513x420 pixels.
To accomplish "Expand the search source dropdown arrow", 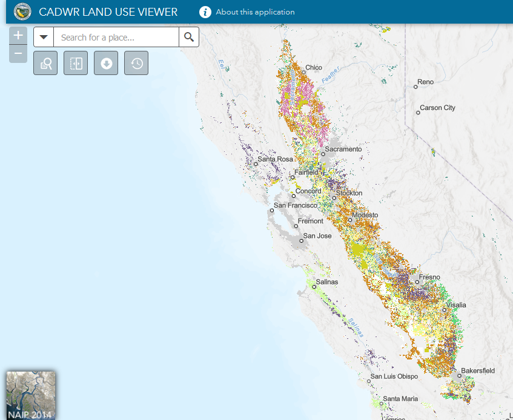I will [44, 38].
